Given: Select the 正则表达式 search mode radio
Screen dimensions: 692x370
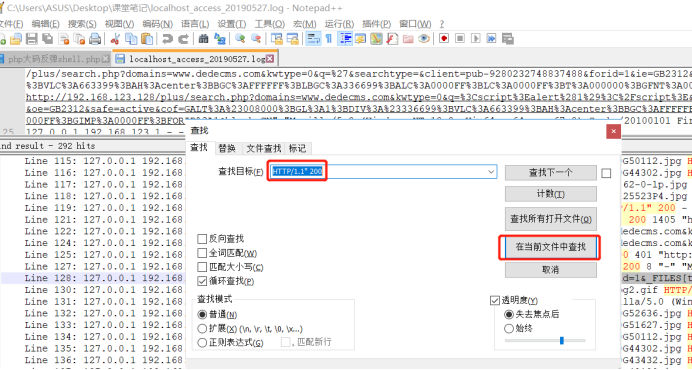Looking at the screenshot, I should 202,342.
